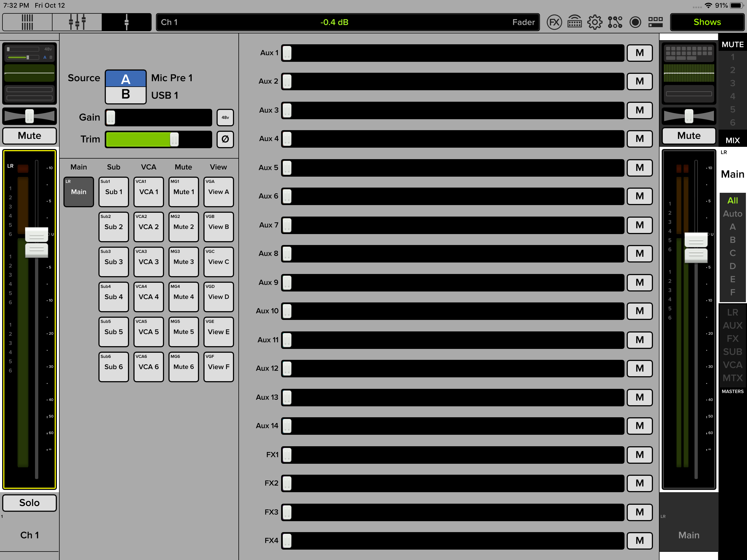The image size is (747, 560).
Task: Switch to the overview grid view icon
Action: click(x=27, y=22)
